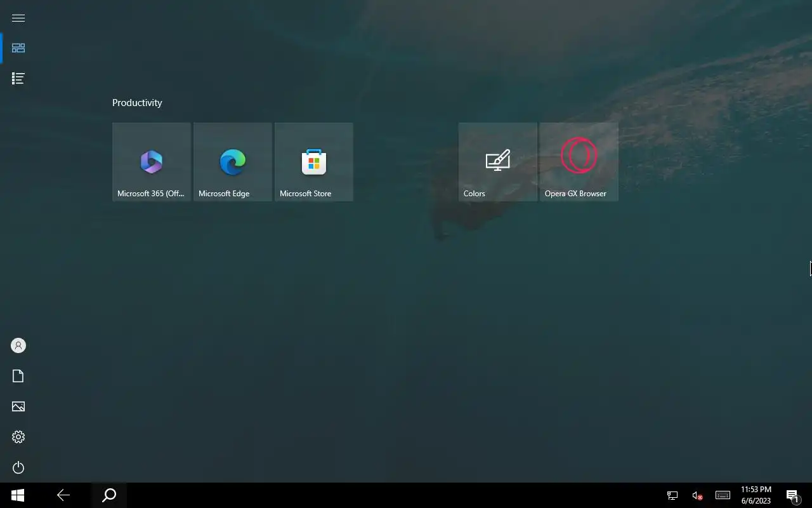812x508 pixels.
Task: Open the taskbar clock showing 11:53 PM
Action: [756, 495]
